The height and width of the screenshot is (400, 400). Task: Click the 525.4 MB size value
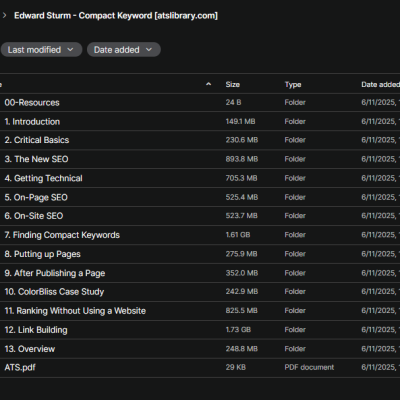[242, 197]
